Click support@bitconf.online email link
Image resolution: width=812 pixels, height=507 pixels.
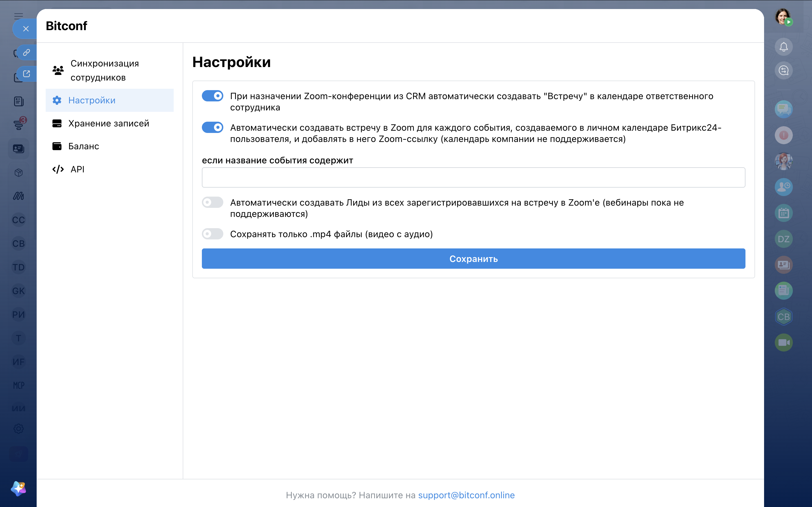466,495
